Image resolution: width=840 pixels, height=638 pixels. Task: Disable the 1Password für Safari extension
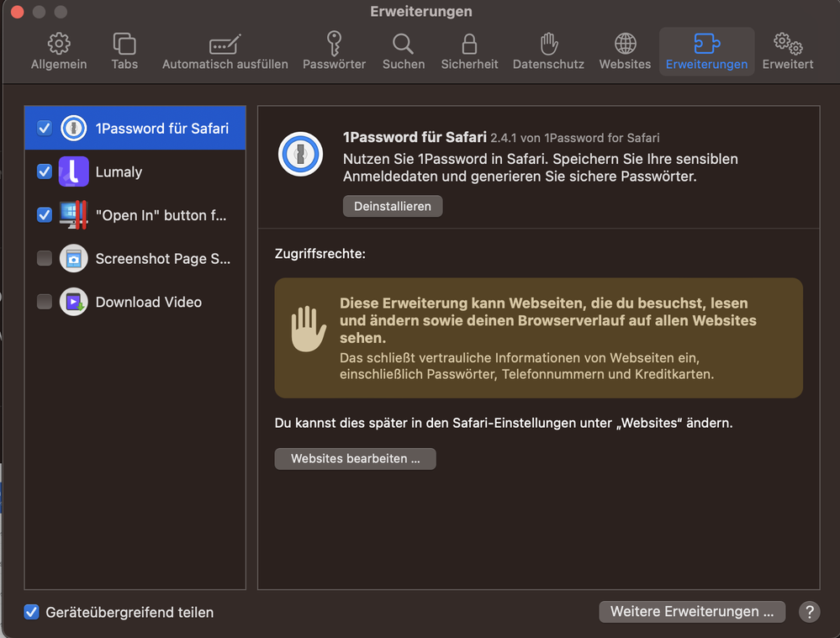(x=45, y=129)
